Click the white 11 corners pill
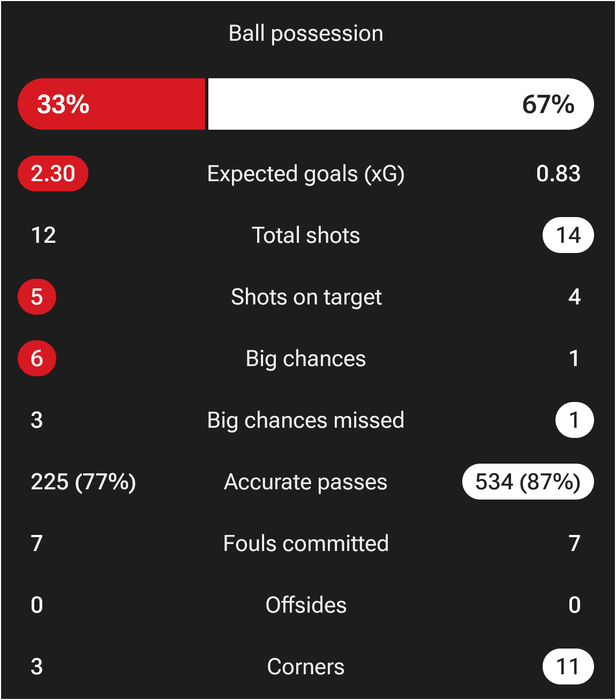Image resolution: width=616 pixels, height=700 pixels. click(568, 667)
